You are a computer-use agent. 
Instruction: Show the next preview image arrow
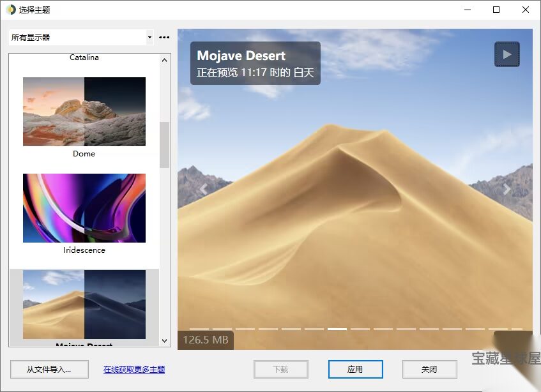pyautogui.click(x=507, y=189)
